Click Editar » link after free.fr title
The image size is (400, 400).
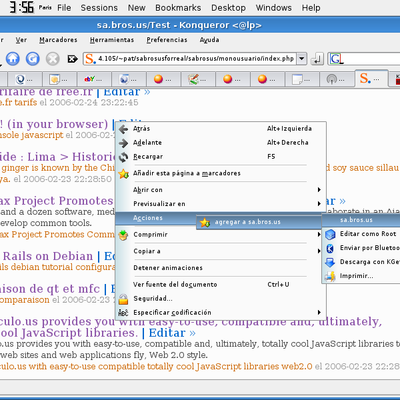[x=127, y=91]
